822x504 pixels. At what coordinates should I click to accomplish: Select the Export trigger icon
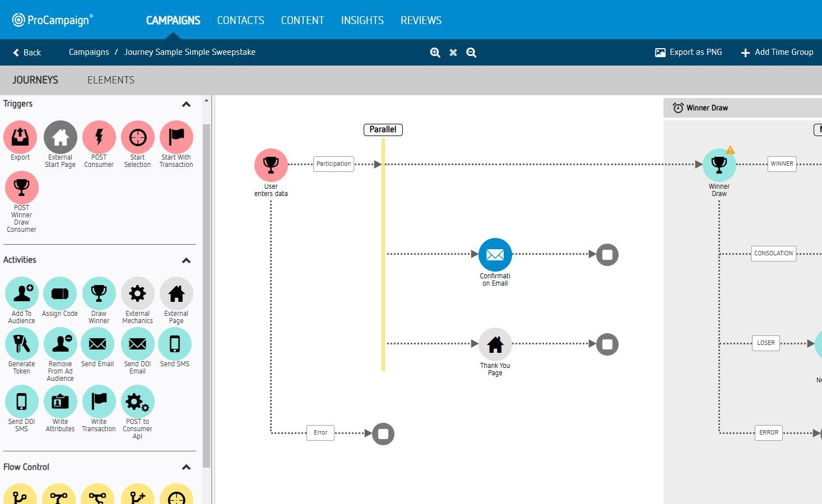coord(20,137)
